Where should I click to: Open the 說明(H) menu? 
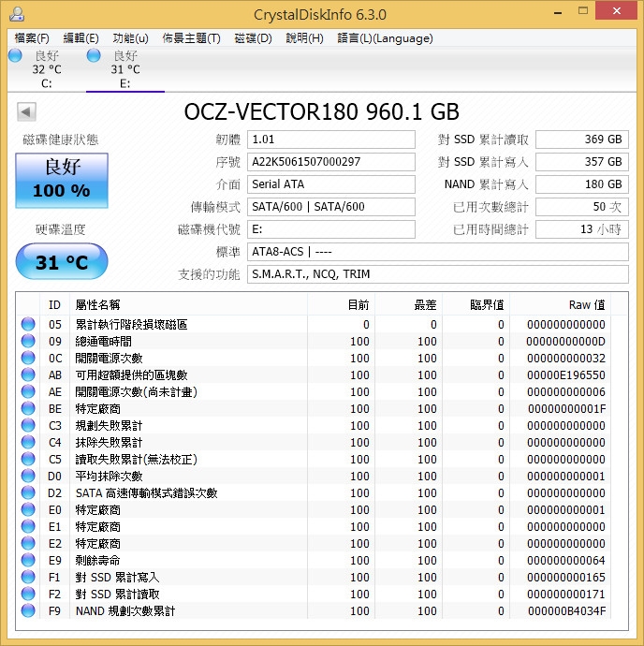point(304,38)
